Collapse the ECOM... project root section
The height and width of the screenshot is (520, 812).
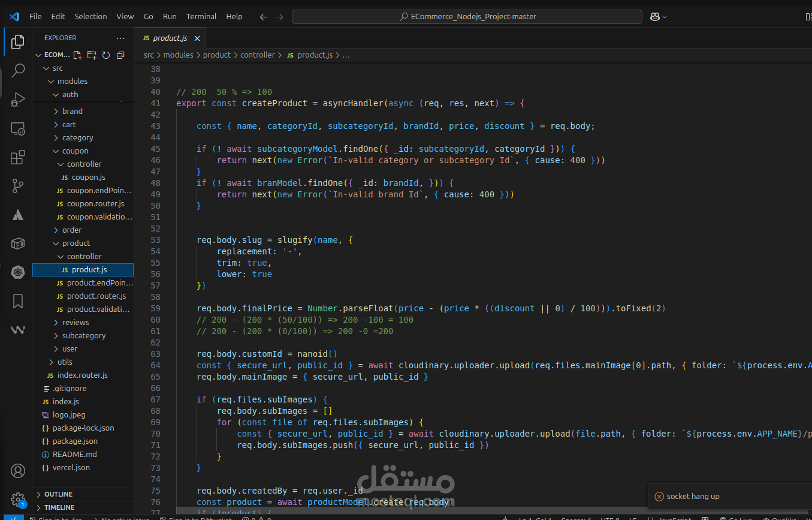click(x=40, y=55)
